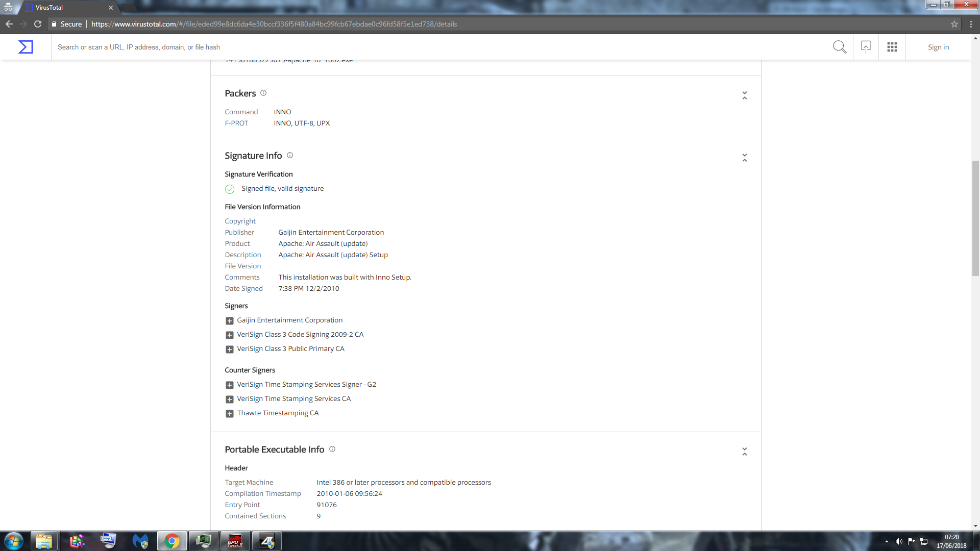Click the VirusTotal sigma logo
Screen dimensions: 980x551
pos(26,47)
